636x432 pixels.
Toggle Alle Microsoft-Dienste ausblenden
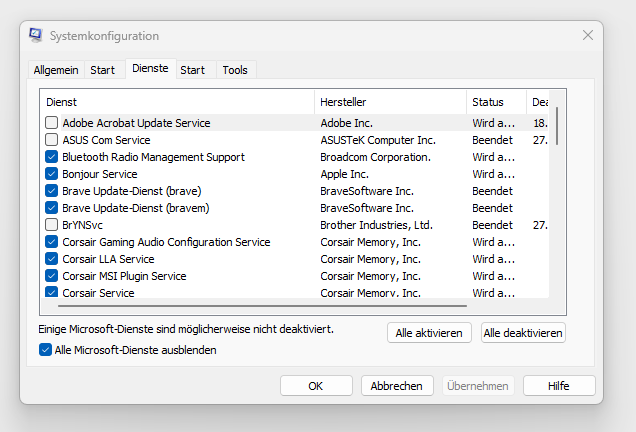click(x=45, y=350)
